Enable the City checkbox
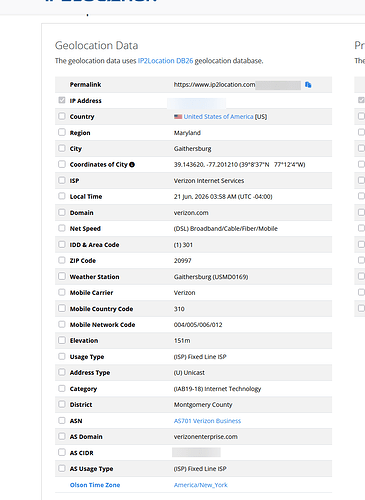The height and width of the screenshot is (500, 365). coord(62,148)
